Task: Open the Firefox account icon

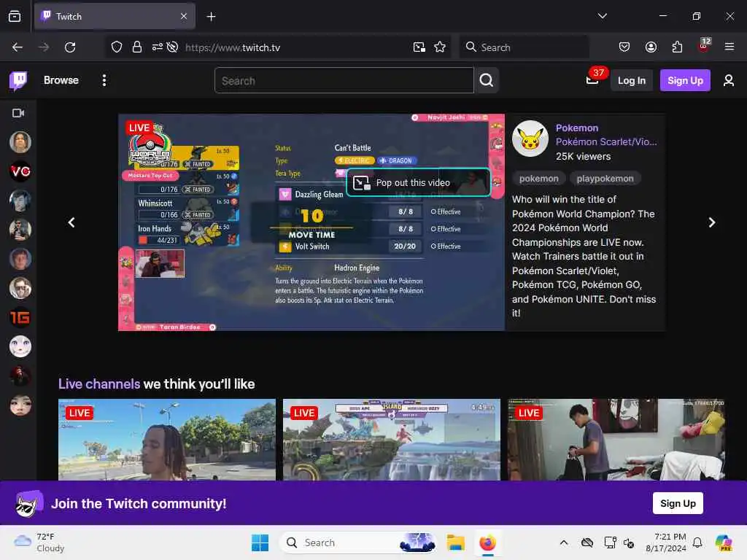Action: (x=651, y=47)
